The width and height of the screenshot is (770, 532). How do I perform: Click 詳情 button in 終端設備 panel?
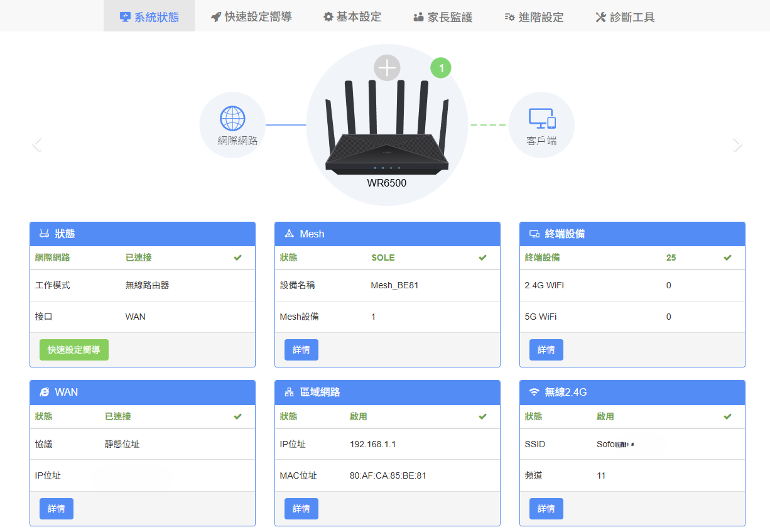point(546,350)
